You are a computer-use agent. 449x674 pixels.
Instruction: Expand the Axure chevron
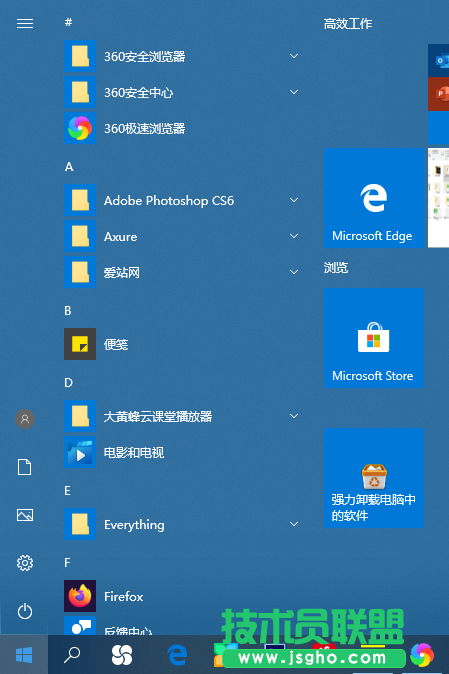[x=294, y=236]
